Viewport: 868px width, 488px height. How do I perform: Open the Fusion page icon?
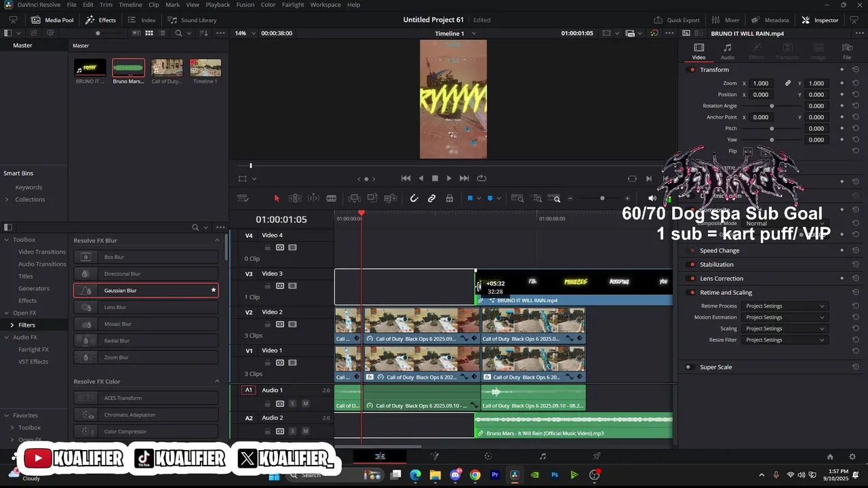(x=434, y=456)
